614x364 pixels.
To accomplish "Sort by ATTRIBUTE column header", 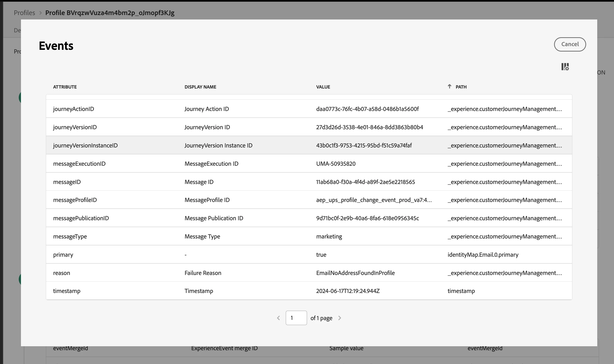I will (65, 87).
